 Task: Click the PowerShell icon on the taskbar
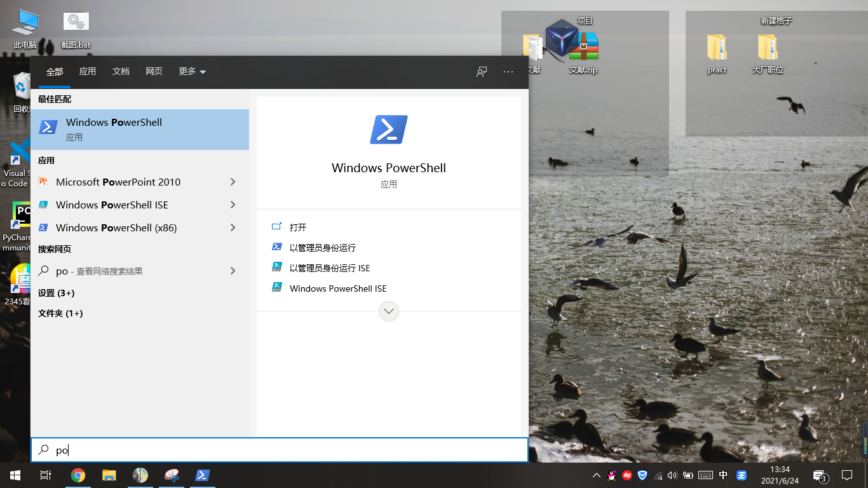[x=203, y=475]
